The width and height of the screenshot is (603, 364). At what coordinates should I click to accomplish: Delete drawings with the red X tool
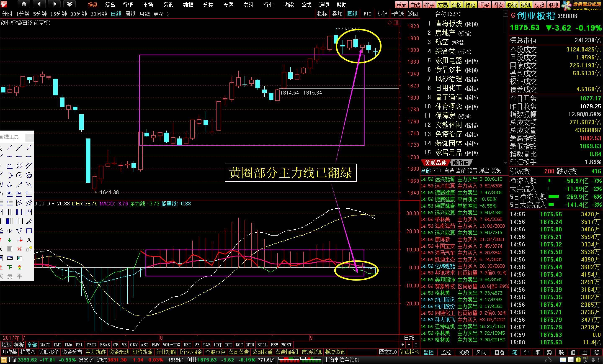(x=19, y=249)
